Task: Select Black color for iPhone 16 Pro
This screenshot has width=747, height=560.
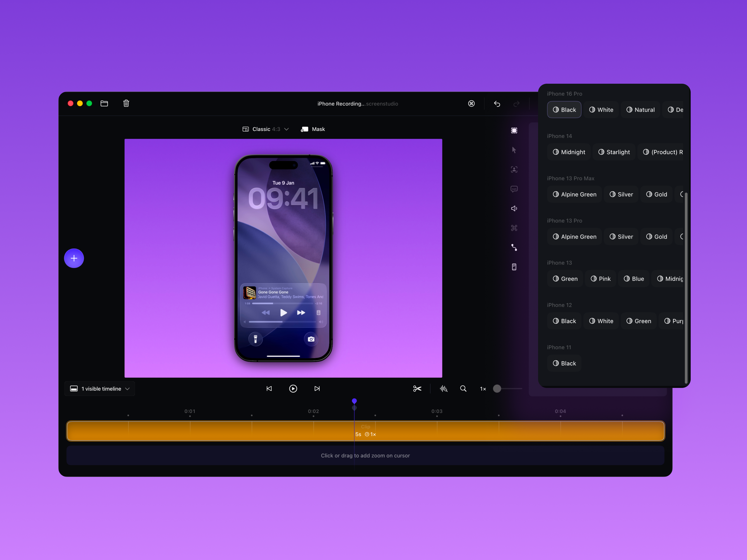Action: pos(564,110)
